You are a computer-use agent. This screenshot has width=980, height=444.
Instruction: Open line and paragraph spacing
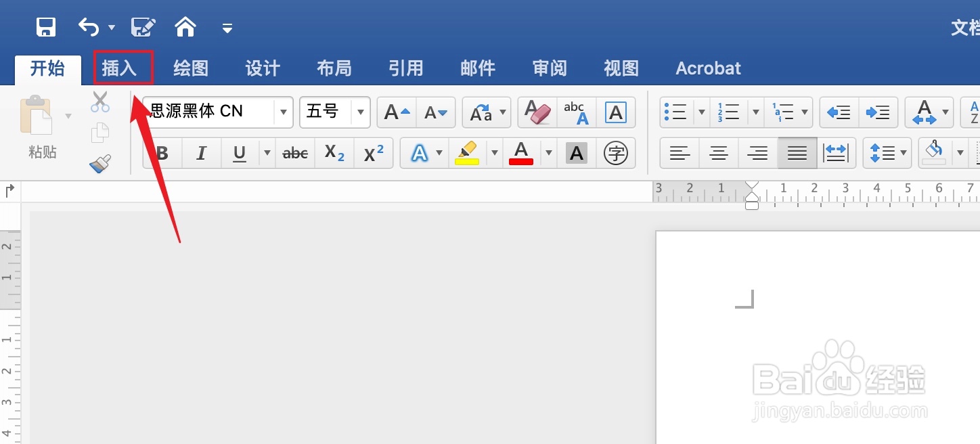(887, 153)
